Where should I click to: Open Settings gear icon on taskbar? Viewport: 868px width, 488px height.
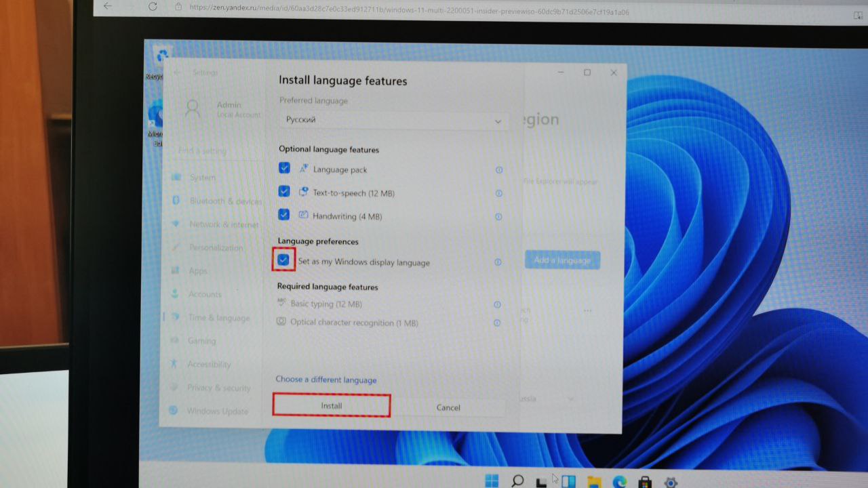pos(671,483)
